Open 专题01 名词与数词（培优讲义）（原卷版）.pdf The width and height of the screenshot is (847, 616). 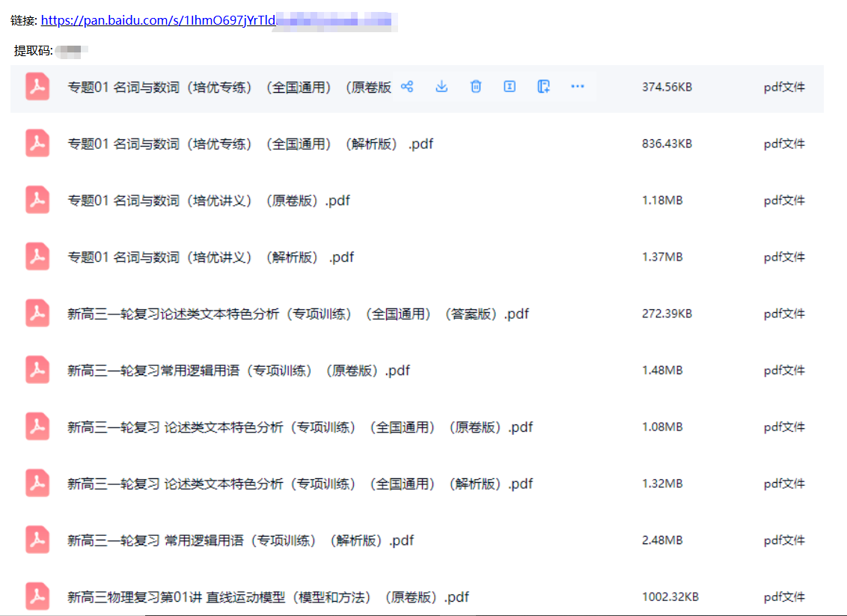point(209,201)
